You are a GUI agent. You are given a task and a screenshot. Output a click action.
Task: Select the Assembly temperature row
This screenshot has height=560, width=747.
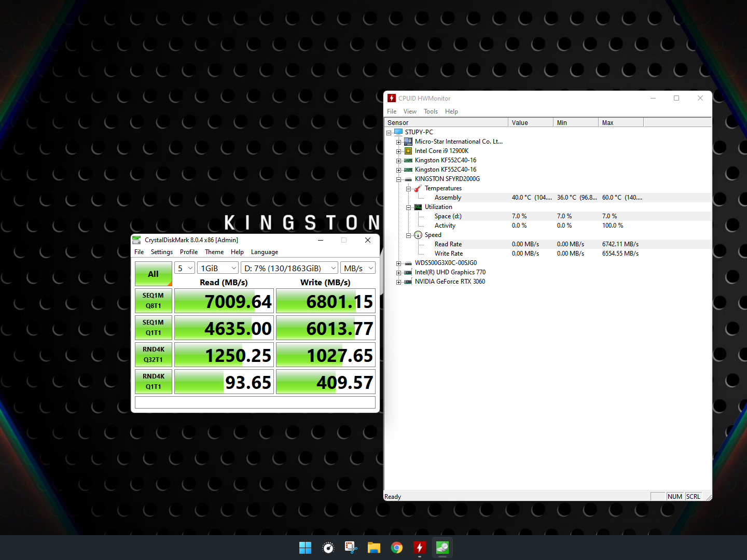point(547,198)
